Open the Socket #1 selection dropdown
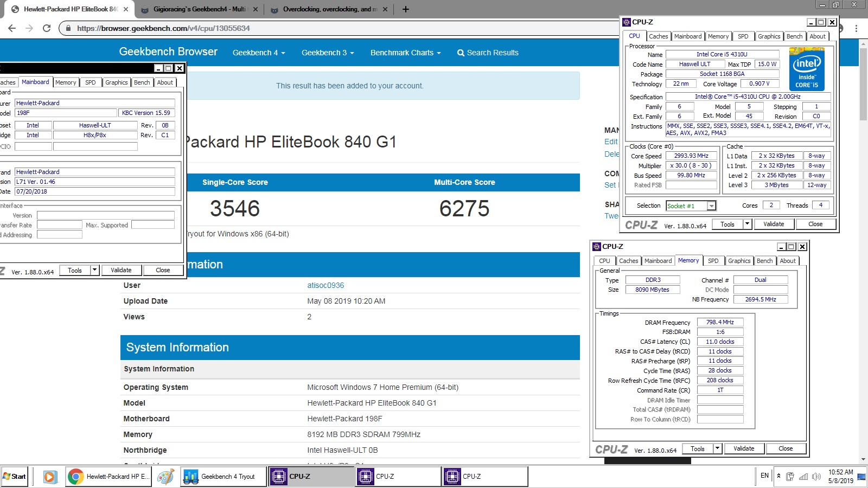This screenshot has height=488, width=868. (x=711, y=206)
